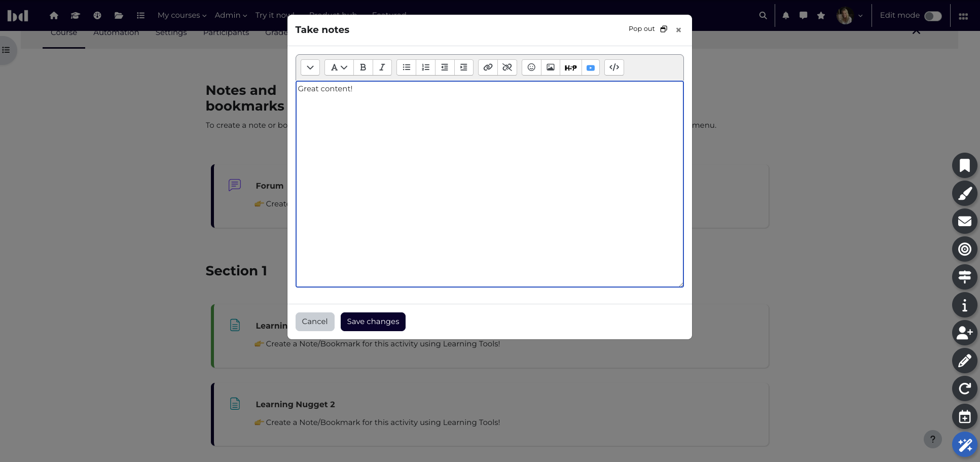This screenshot has width=980, height=462.
Task: Click the add user floating button
Action: coord(965,333)
